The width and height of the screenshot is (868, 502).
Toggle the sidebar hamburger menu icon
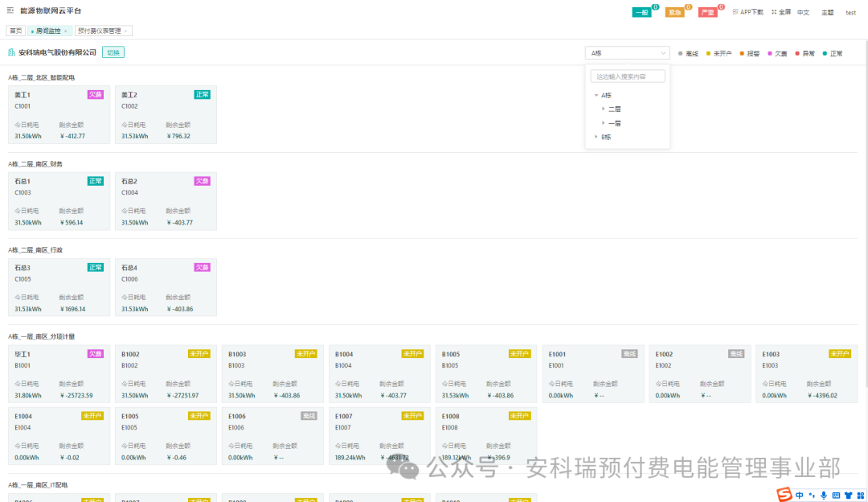point(10,10)
